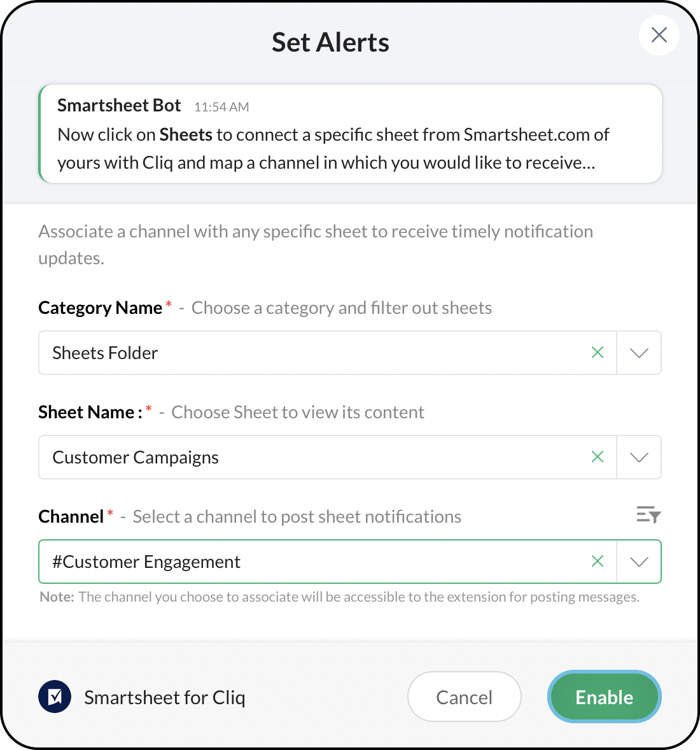Close the Set Alerts dialog
Viewport: 700px width, 750px height.
point(659,35)
